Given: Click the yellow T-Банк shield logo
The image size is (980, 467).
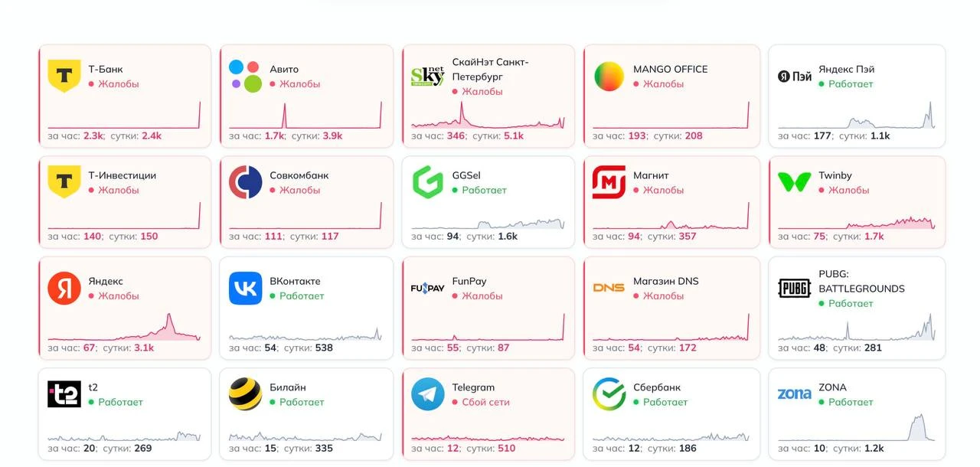Looking at the screenshot, I should (64, 76).
